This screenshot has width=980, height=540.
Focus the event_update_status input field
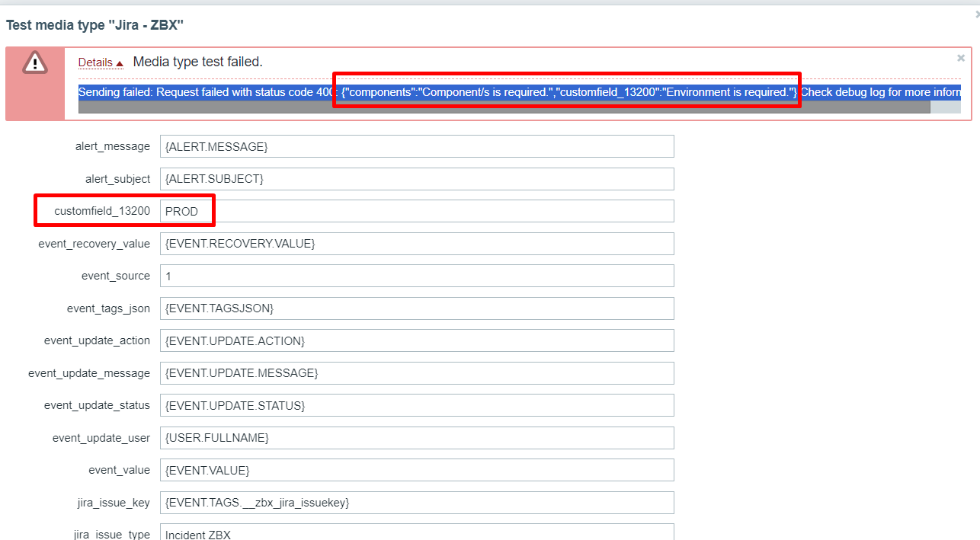coord(417,405)
